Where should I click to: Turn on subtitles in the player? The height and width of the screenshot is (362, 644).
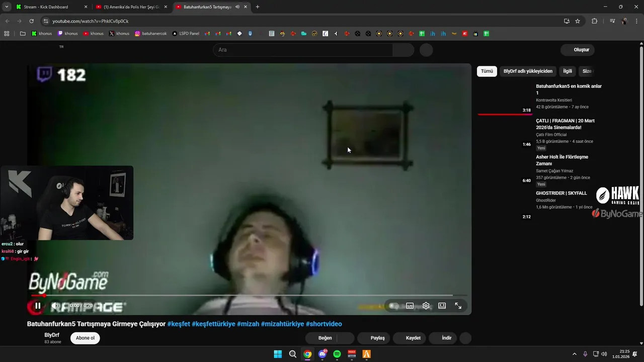410,306
